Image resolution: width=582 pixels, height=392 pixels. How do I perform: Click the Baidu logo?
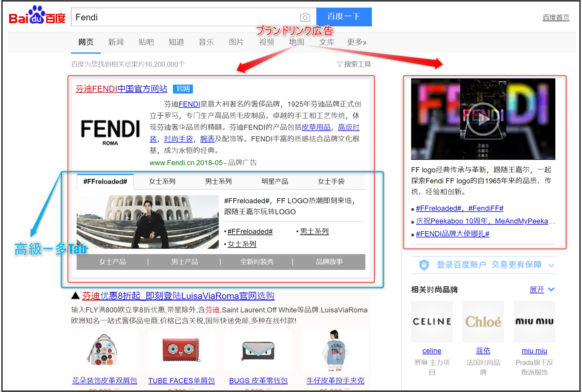click(x=37, y=15)
